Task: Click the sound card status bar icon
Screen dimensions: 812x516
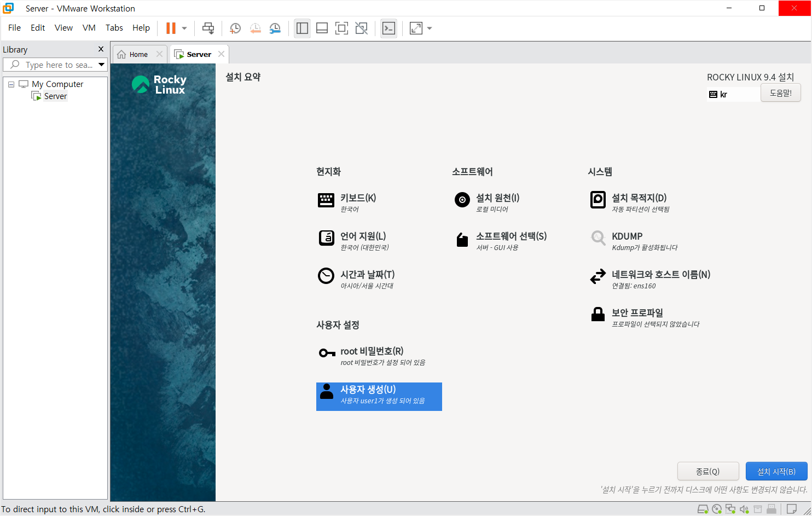Action: [x=744, y=509]
